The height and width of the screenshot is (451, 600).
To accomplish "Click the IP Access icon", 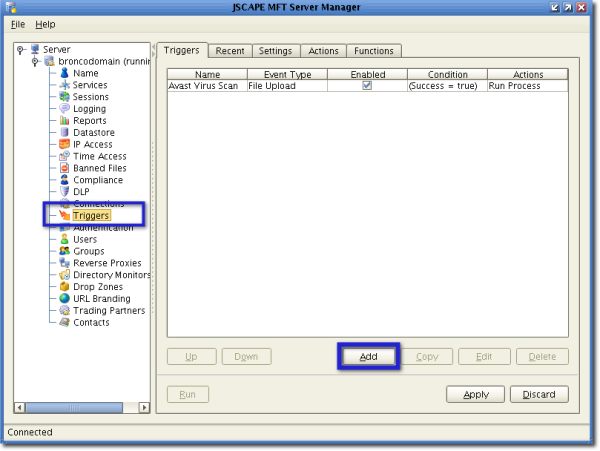I will (64, 144).
